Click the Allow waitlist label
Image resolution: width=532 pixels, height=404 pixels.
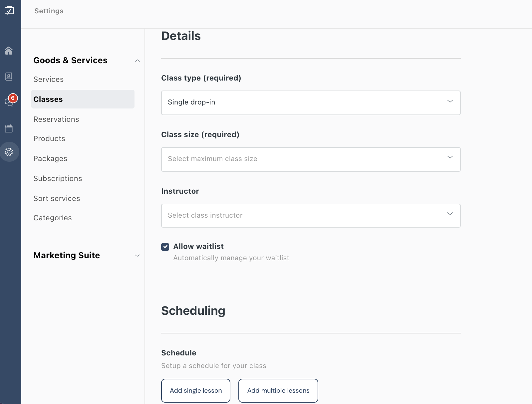198,246
